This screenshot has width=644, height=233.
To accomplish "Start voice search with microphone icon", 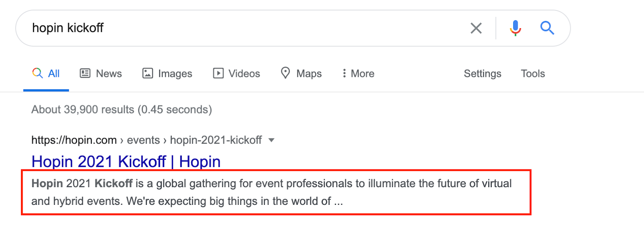I will [515, 28].
